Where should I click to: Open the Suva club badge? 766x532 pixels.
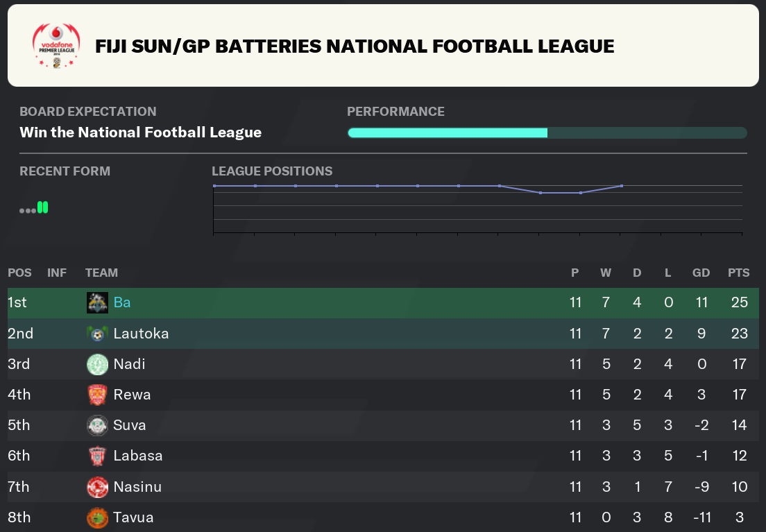(x=97, y=425)
